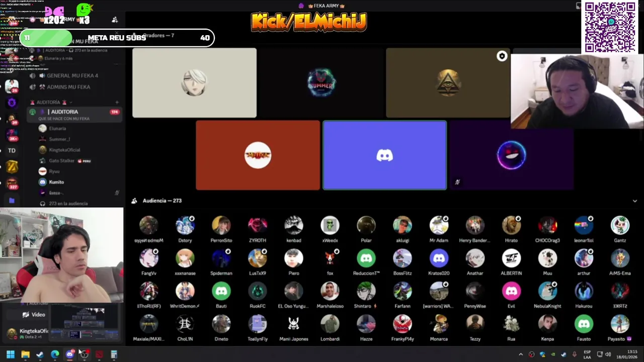Open audience member Monarca's avatar
The image size is (644, 362).
pos(439,324)
